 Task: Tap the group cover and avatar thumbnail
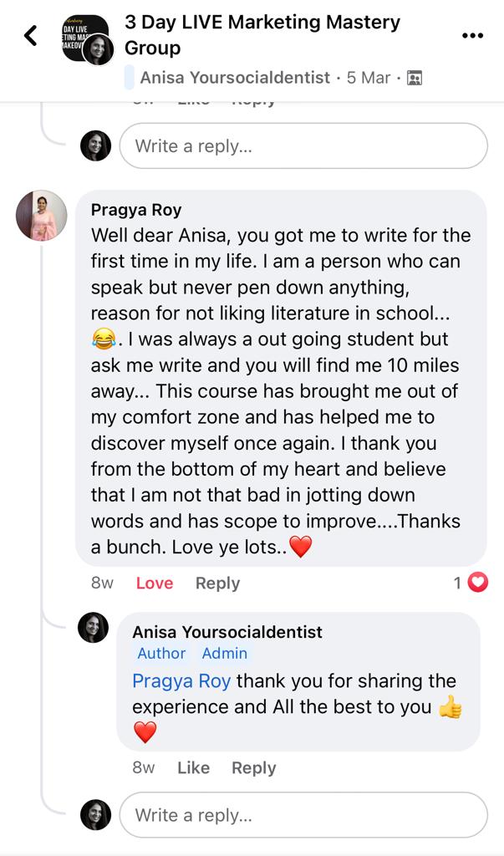tap(88, 39)
